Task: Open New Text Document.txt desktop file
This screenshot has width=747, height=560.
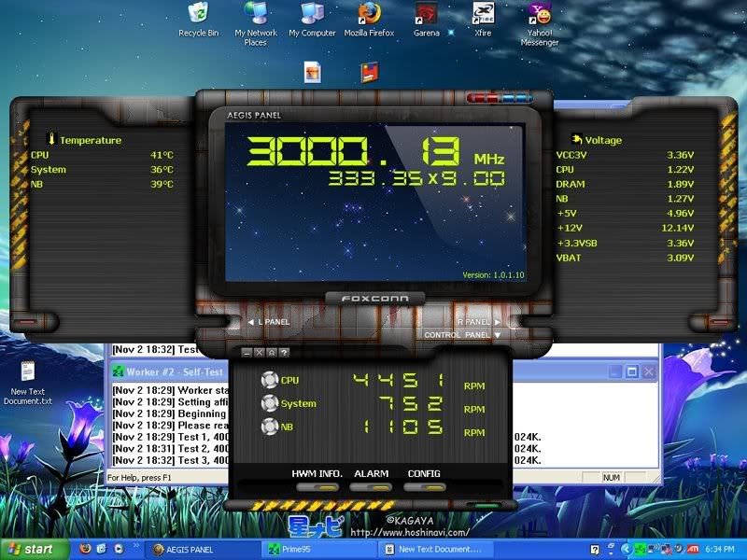Action: 27,373
